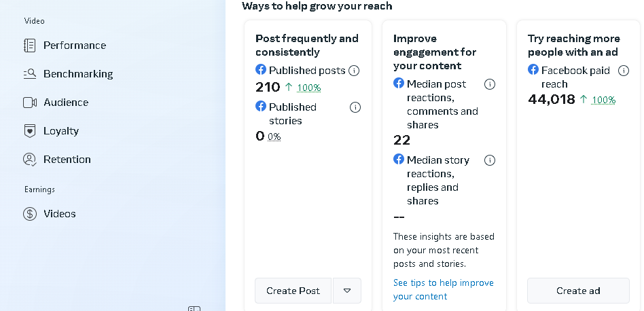Select the Videos dollar earnings icon
The image size is (644, 311).
pos(30,214)
